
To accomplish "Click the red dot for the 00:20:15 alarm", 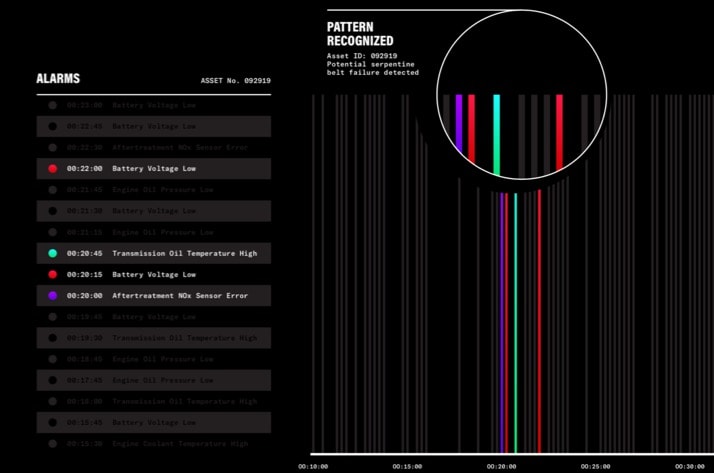I will click(52, 274).
